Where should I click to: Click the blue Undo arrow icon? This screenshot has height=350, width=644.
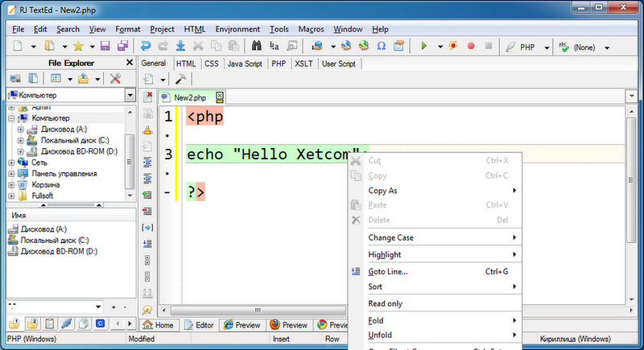pyautogui.click(x=146, y=46)
